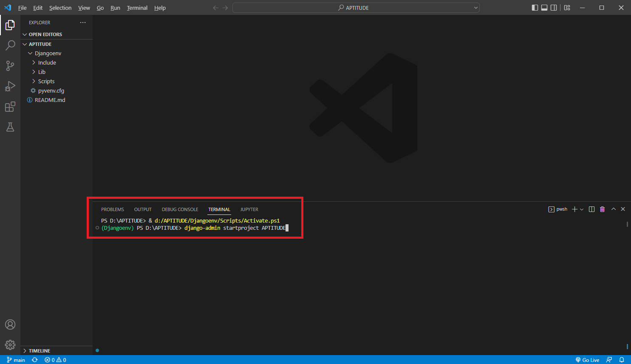Open the Selection menu
This screenshot has width=631, height=364.
click(x=60, y=8)
